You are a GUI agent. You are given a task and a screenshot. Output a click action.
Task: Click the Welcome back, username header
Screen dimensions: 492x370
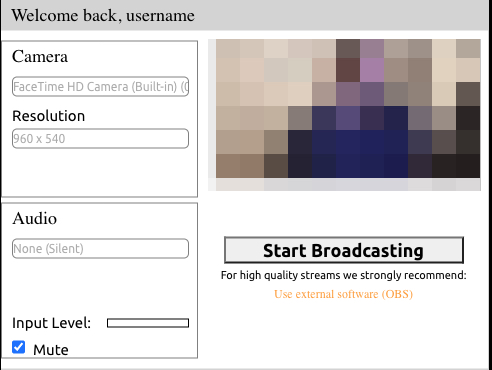[x=103, y=15]
